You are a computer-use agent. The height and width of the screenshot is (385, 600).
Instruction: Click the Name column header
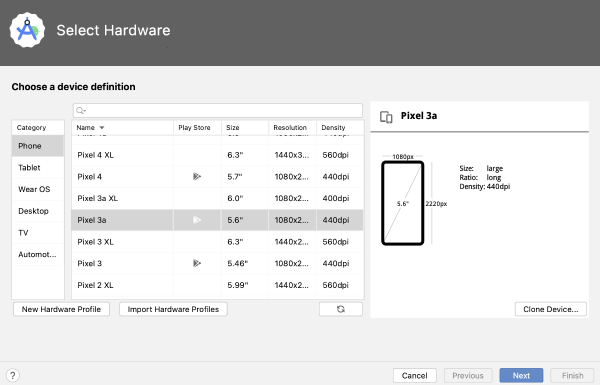122,127
